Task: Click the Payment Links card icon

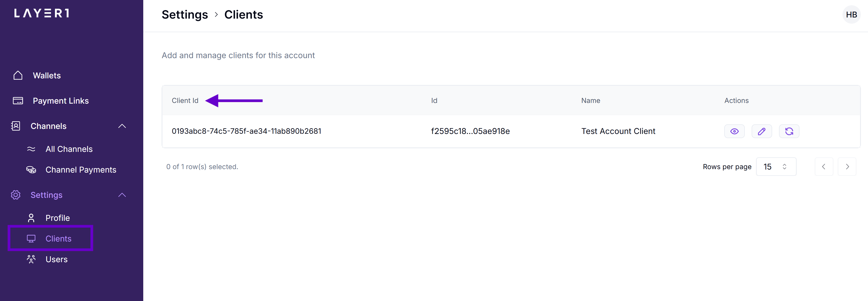Action: click(x=18, y=101)
